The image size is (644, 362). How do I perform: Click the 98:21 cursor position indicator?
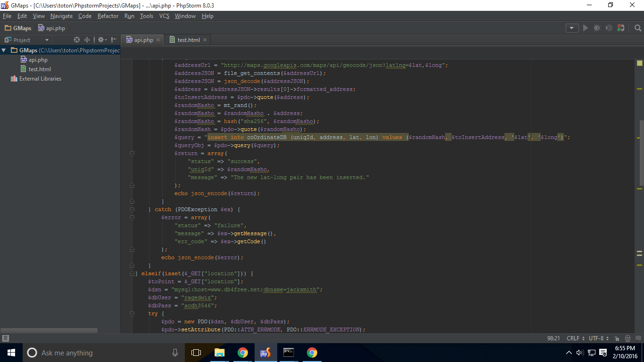[x=553, y=338]
